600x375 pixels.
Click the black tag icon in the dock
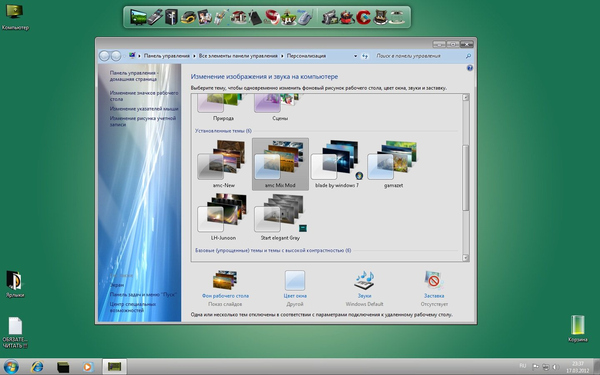point(255,17)
